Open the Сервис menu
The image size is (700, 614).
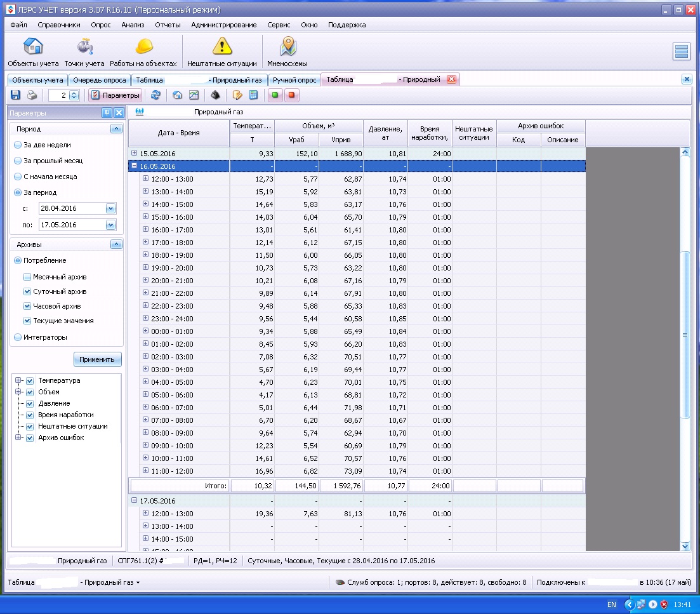coord(279,25)
